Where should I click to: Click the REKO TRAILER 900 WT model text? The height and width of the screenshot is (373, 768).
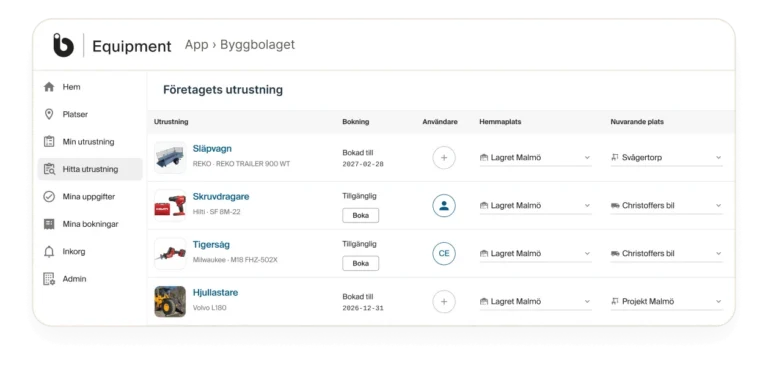241,164
